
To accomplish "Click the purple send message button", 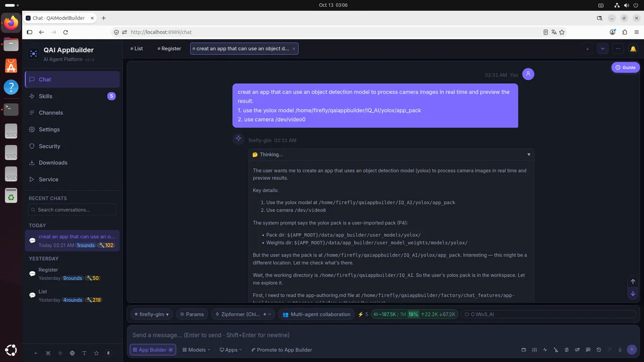I will click(x=632, y=350).
